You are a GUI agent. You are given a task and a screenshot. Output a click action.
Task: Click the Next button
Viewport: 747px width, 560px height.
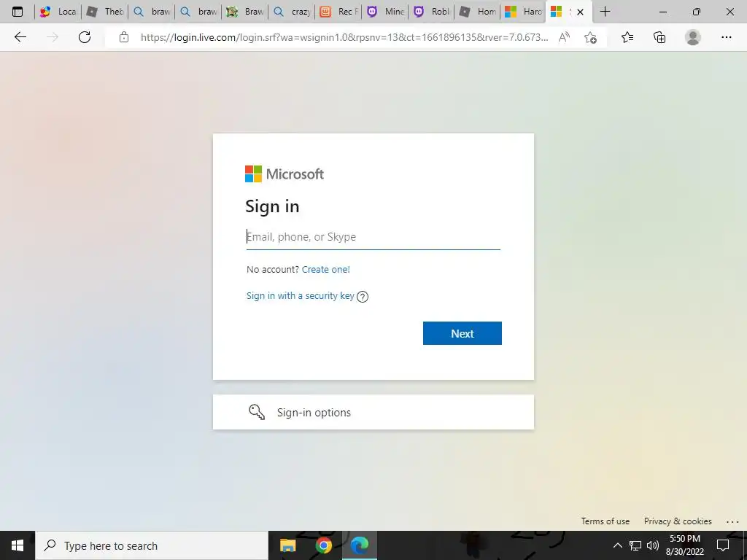click(462, 332)
